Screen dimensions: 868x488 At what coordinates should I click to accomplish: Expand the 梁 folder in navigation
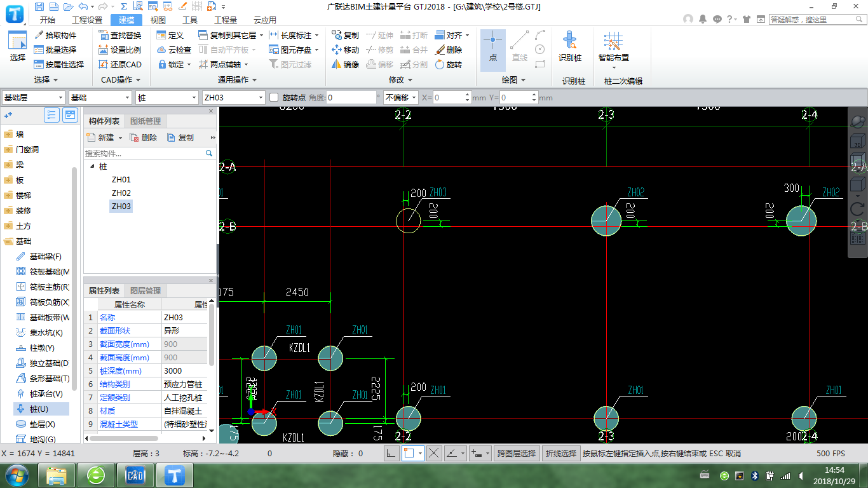(x=8, y=165)
